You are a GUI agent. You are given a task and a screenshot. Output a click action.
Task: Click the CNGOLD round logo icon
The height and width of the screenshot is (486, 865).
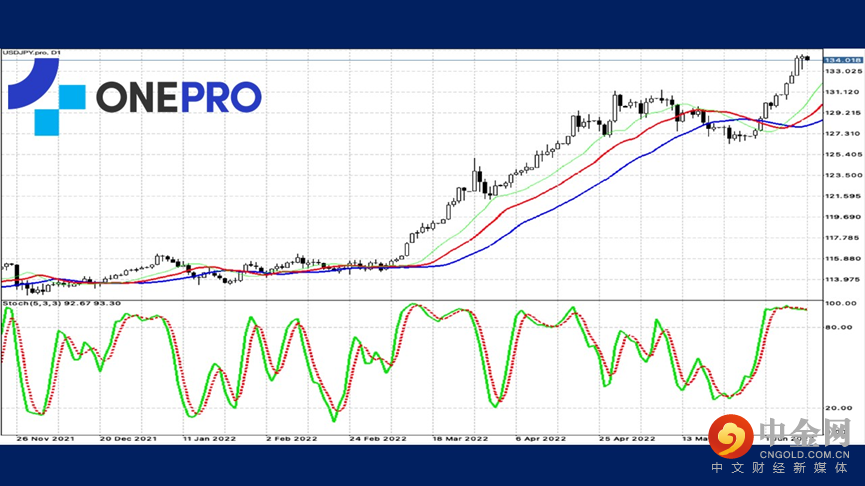click(731, 436)
